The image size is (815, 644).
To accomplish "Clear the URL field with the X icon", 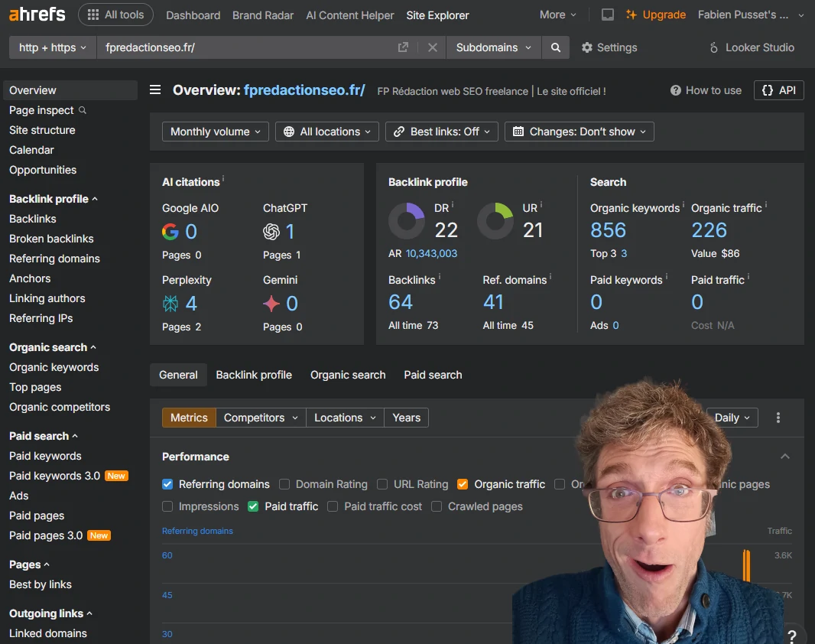I will point(432,47).
